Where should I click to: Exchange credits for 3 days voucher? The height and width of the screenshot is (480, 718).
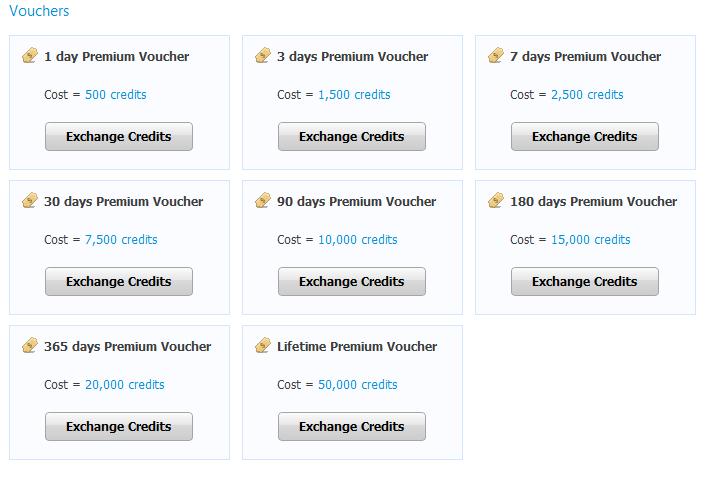(x=352, y=137)
